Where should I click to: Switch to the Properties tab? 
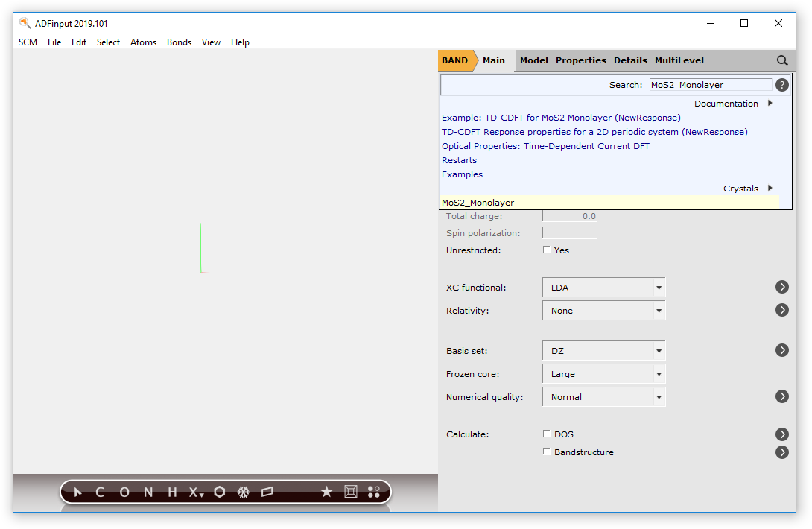(x=581, y=60)
